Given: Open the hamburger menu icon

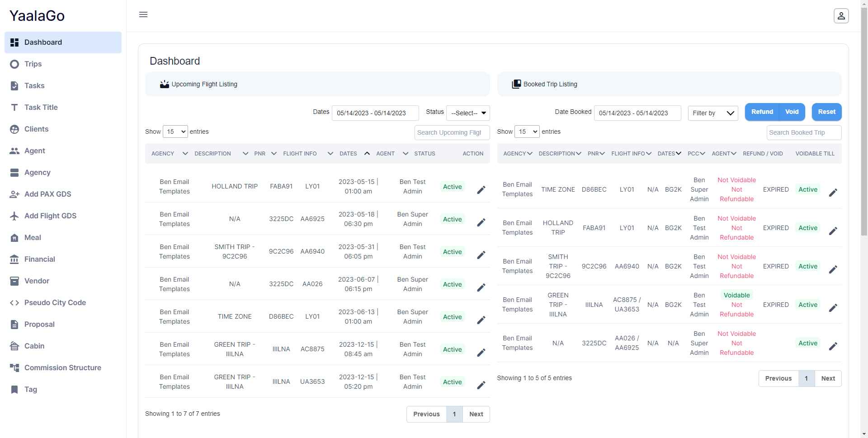Looking at the screenshot, I should click(x=143, y=14).
